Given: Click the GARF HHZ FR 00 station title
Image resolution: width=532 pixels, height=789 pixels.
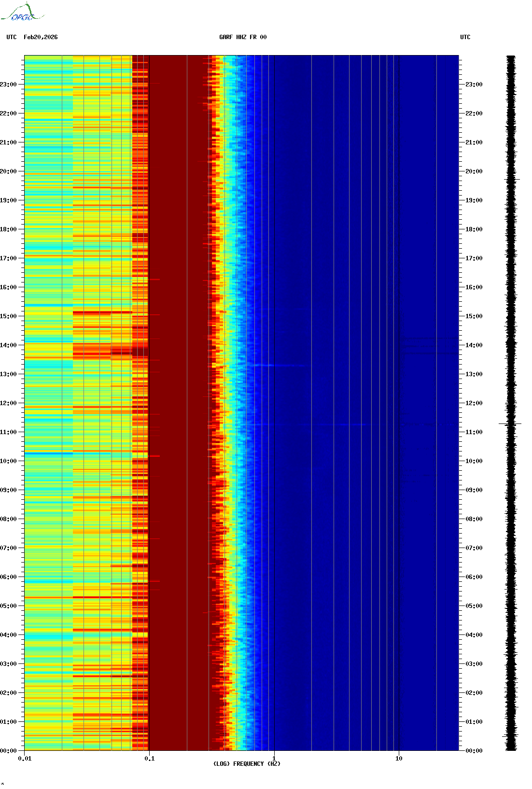Looking at the screenshot, I should click(x=243, y=37).
